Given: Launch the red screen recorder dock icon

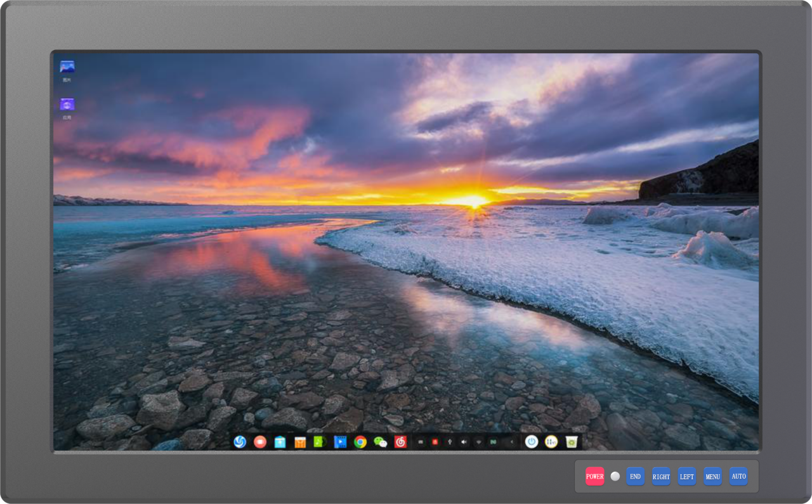Looking at the screenshot, I should pyautogui.click(x=260, y=442).
